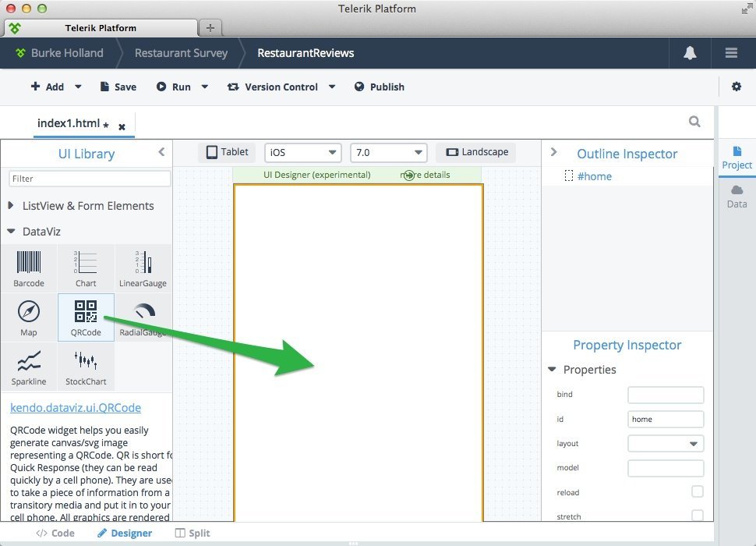Screen dimensions: 756x546
Task: Select the Telerik Platform window tab
Action: (101, 28)
